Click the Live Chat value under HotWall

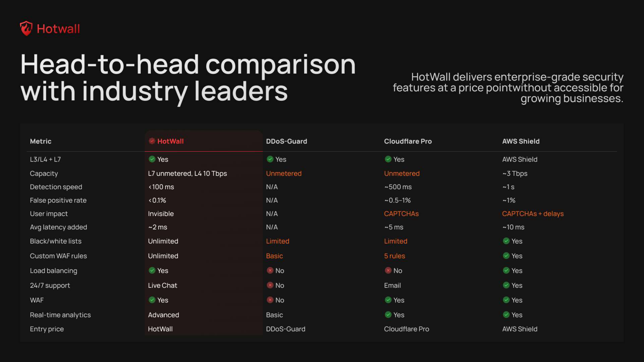[x=162, y=285]
